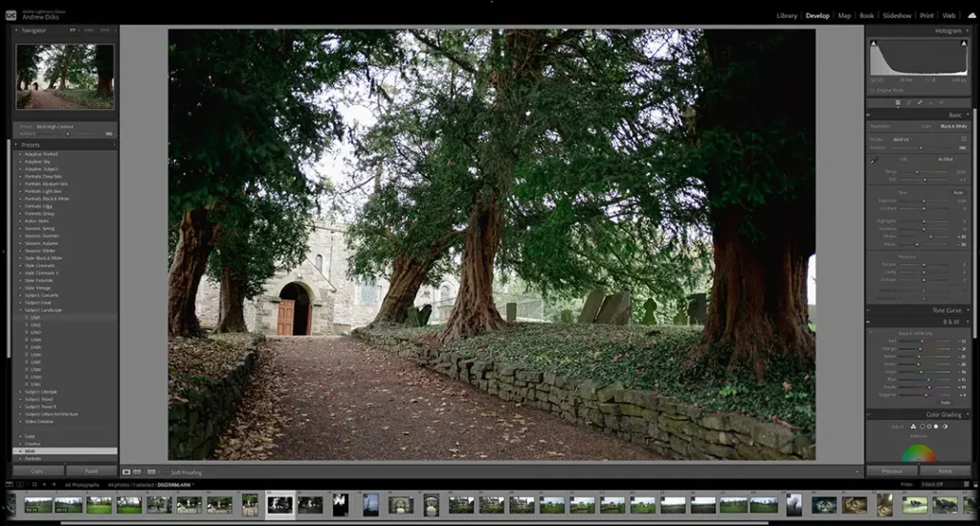Collapse the Basic panel
Viewport: 980px width, 526px height.
pyautogui.click(x=968, y=115)
